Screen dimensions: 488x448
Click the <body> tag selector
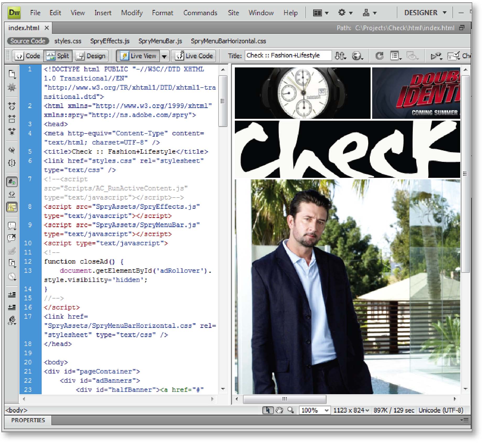point(17,410)
